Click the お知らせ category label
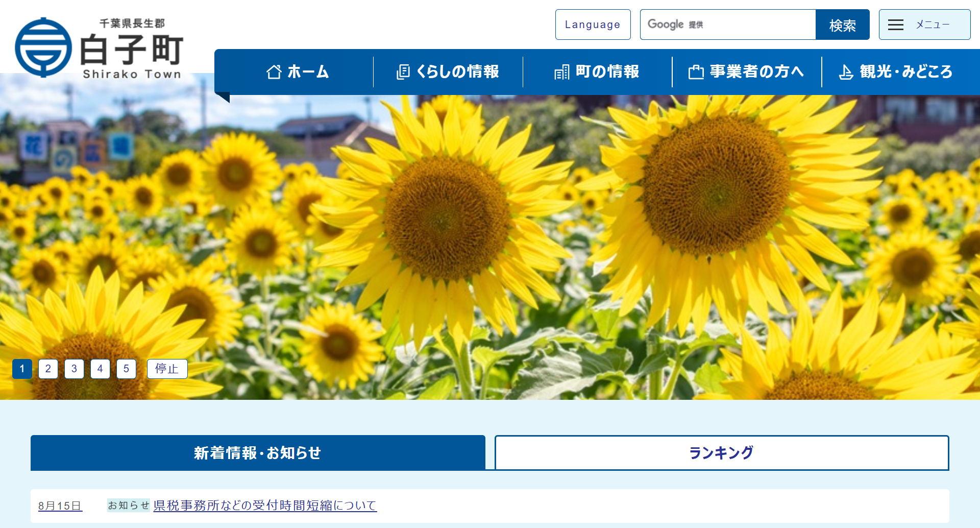This screenshot has height=528, width=980. [129, 506]
